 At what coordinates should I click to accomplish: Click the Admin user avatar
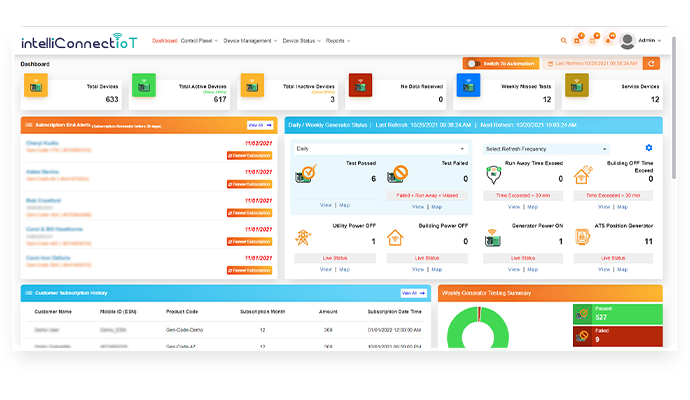coord(627,41)
